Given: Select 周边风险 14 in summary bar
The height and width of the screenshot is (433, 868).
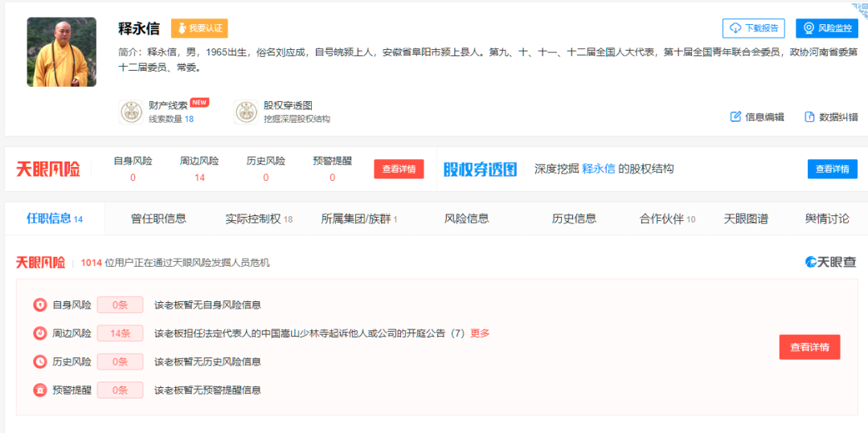Looking at the screenshot, I should (199, 178).
